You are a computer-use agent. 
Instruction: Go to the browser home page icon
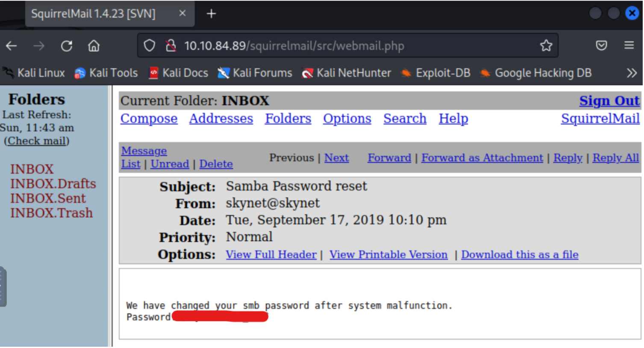tap(94, 46)
